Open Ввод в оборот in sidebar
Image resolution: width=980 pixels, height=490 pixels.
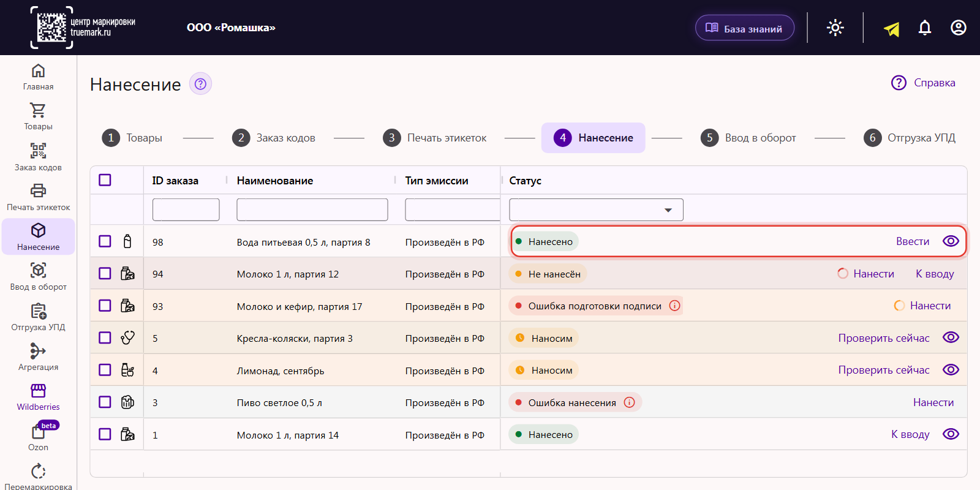point(38,277)
